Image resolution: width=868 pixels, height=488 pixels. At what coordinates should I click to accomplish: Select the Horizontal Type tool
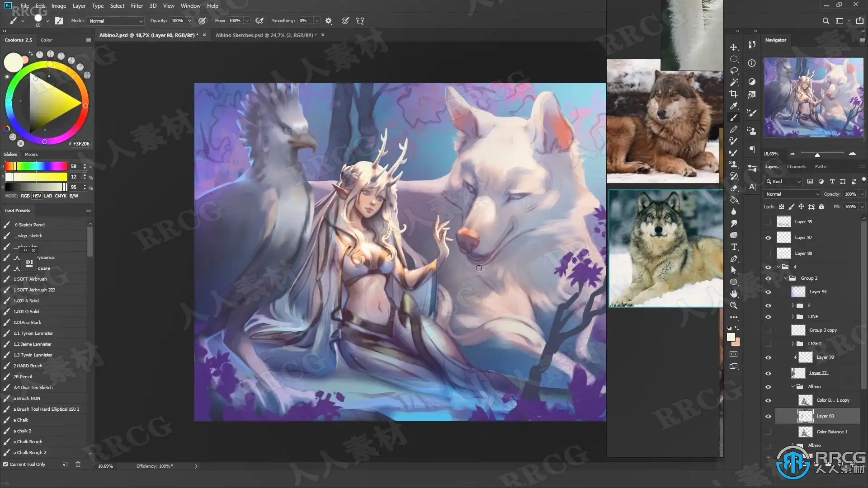[x=734, y=247]
